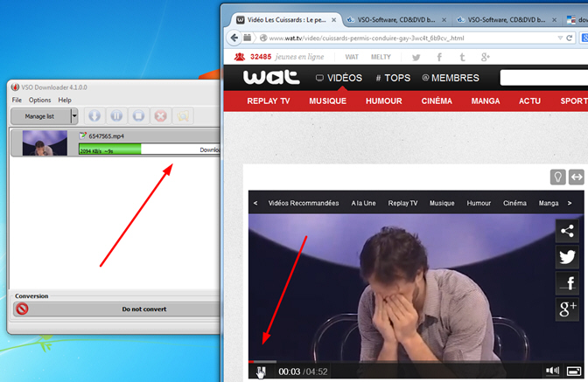Image resolution: width=588 pixels, height=382 pixels.
Task: Select the A la Une player tab
Action: (363, 203)
